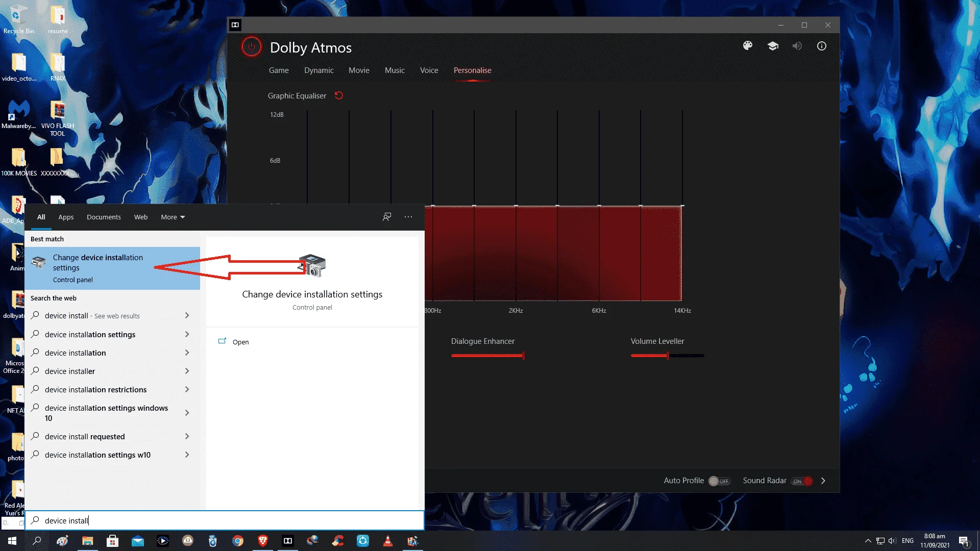Viewport: 980px width, 551px height.
Task: Select the Web search filter tab
Action: tap(141, 217)
